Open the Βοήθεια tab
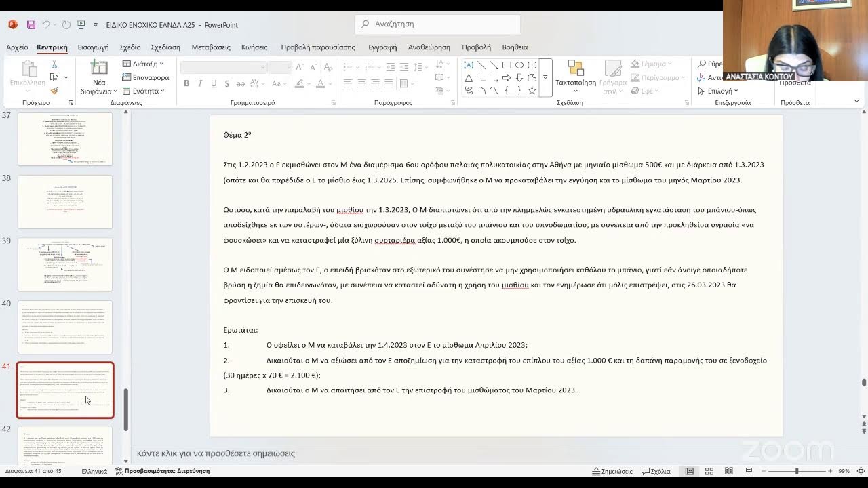This screenshot has width=868, height=488. tap(515, 47)
